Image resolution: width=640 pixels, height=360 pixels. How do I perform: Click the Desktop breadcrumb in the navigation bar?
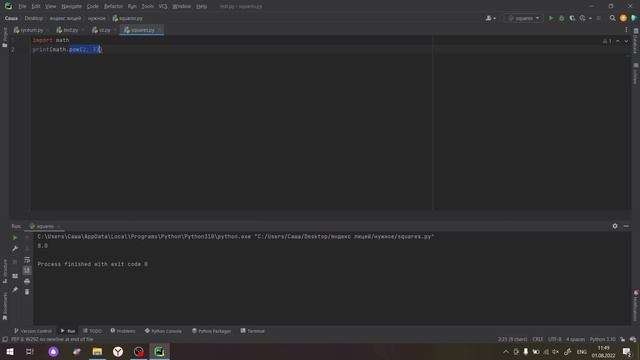tap(33, 18)
